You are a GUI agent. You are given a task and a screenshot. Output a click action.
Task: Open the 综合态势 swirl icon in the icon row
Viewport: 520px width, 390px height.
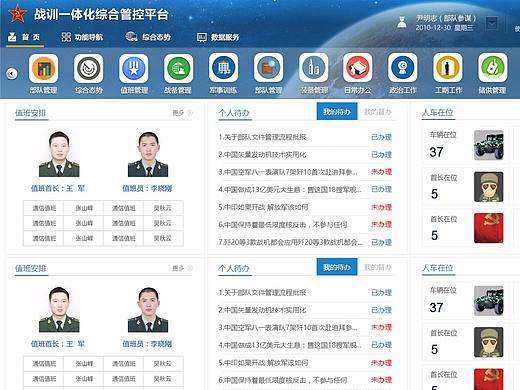[89, 69]
